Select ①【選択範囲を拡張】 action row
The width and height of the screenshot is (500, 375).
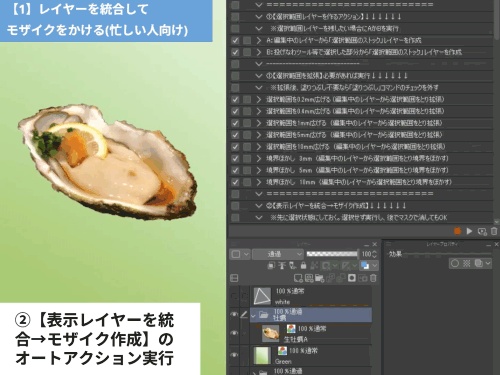point(361,76)
